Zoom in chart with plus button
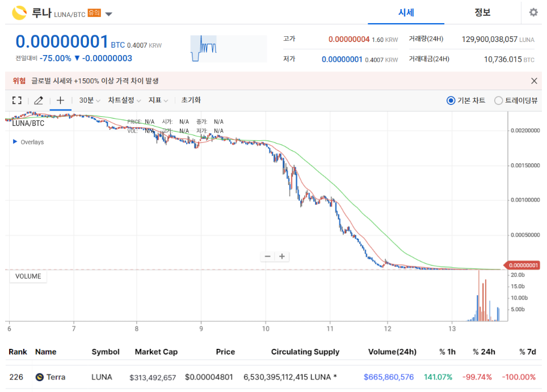Screen dimensions: 547x392 point(282,256)
